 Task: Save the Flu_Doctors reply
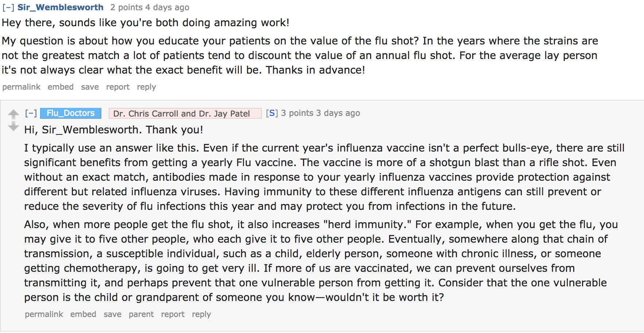point(112,314)
